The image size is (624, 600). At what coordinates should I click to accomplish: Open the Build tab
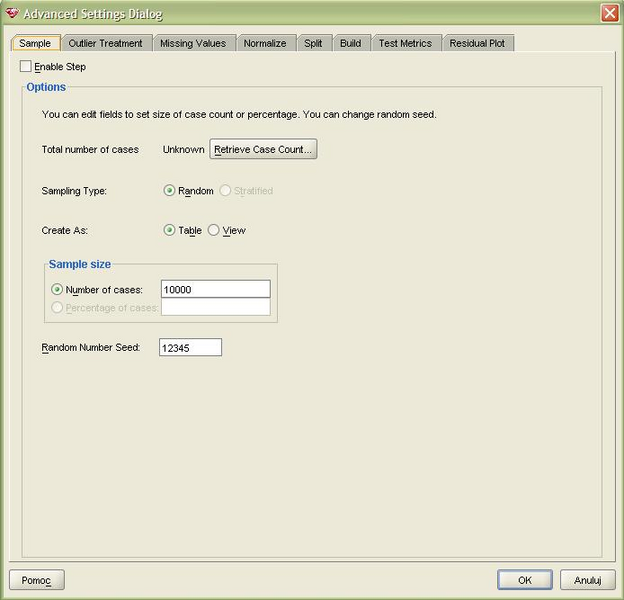tap(350, 43)
